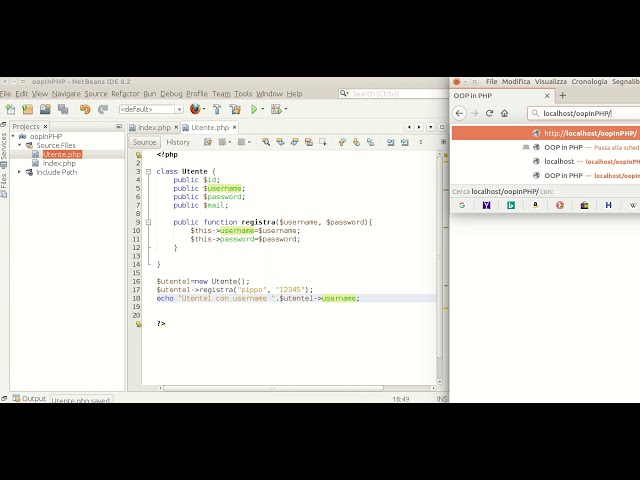640x480 pixels.
Task: Open the Tools menu in NetBeans
Action: pos(243,93)
